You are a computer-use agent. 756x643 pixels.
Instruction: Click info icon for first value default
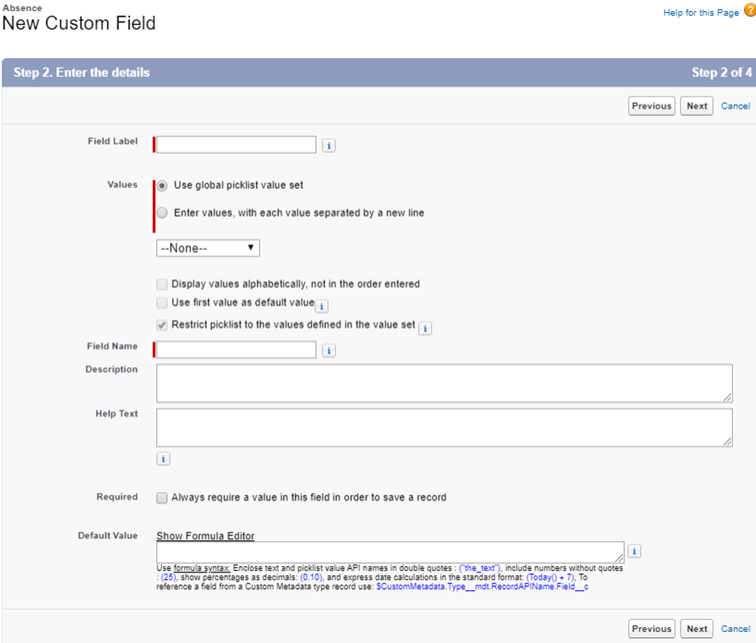pyautogui.click(x=322, y=306)
